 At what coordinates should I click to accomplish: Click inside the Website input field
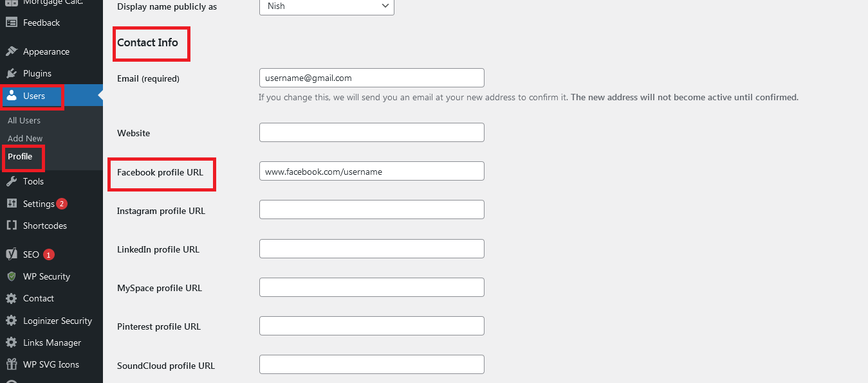point(371,132)
